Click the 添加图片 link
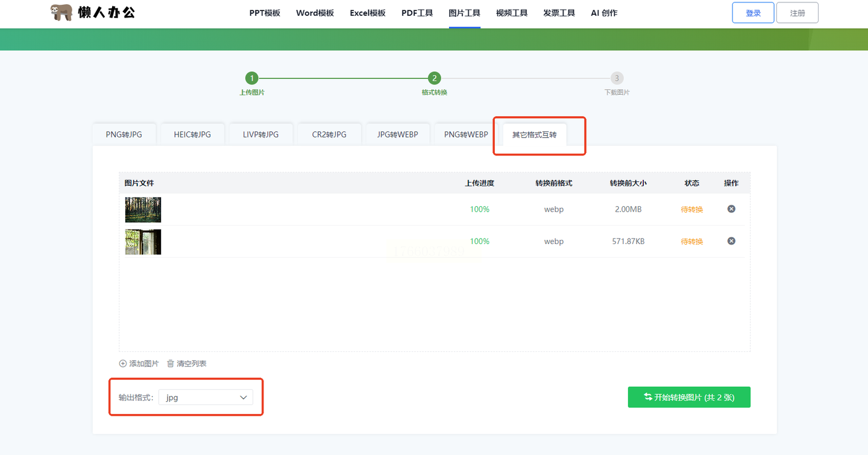868x455 pixels. coord(144,363)
